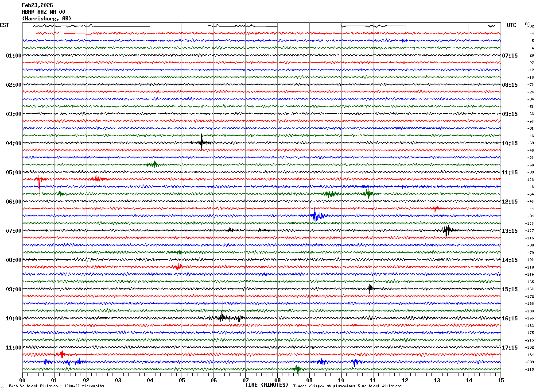536x392 pixels.
Task: Click minute 08 on the time axis
Action: pos(278,380)
